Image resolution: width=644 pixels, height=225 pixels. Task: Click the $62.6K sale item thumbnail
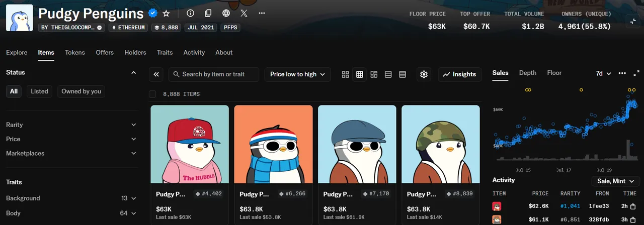(x=497, y=206)
